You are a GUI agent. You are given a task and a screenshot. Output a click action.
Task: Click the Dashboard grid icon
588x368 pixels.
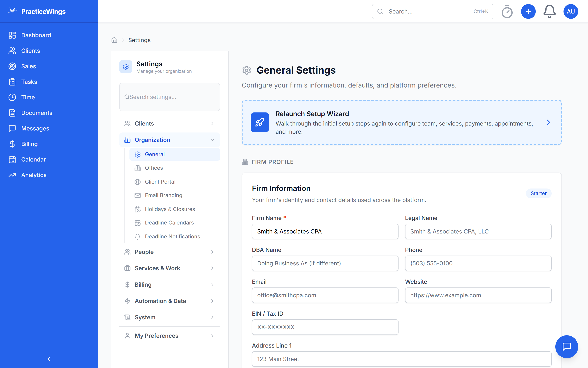point(12,35)
